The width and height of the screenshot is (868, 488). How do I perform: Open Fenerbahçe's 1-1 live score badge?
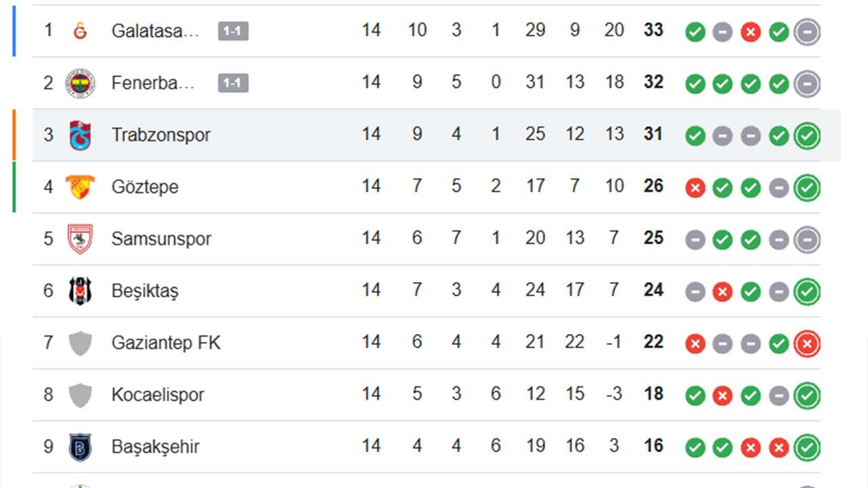tap(233, 83)
